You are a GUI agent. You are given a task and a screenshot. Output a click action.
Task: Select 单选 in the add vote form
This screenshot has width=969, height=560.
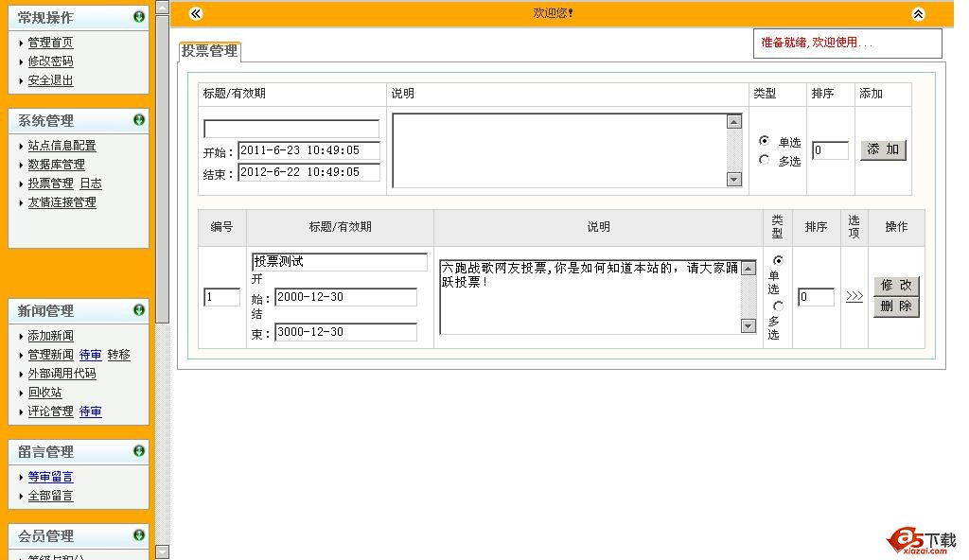tap(765, 141)
